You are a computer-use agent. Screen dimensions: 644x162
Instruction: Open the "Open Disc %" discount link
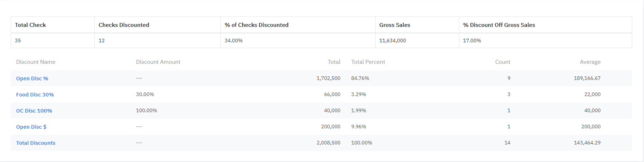click(32, 78)
